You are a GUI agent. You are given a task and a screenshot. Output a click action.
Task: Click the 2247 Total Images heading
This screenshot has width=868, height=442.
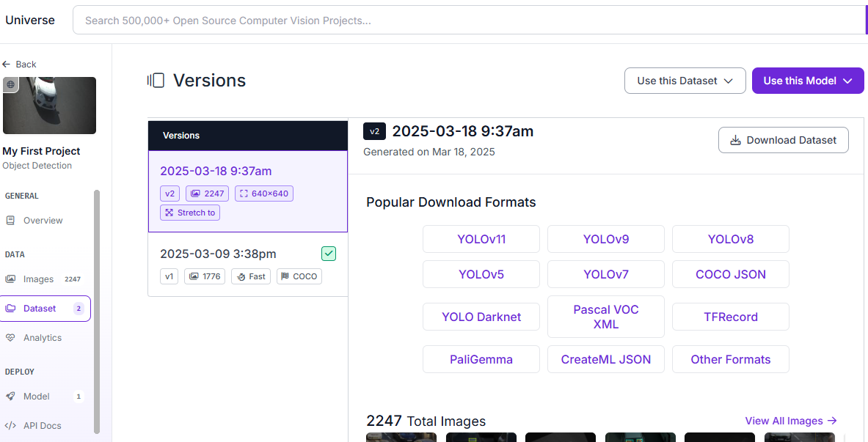point(426,421)
